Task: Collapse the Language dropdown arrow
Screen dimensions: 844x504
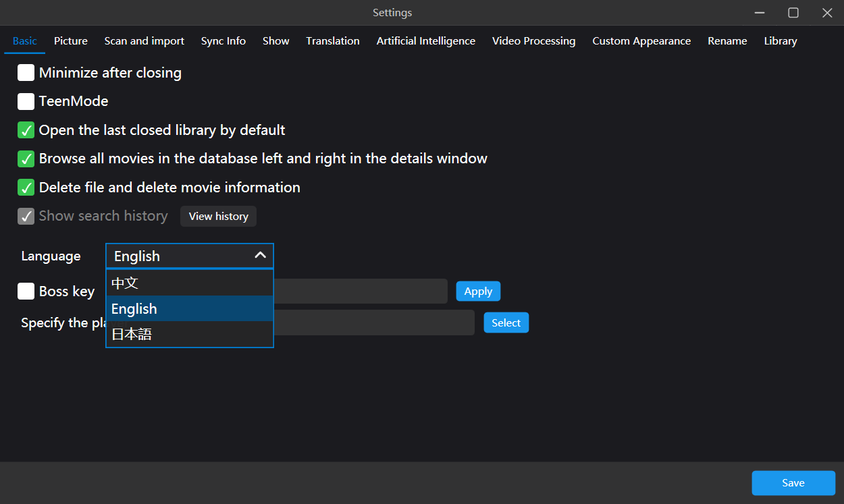Action: coord(260,256)
